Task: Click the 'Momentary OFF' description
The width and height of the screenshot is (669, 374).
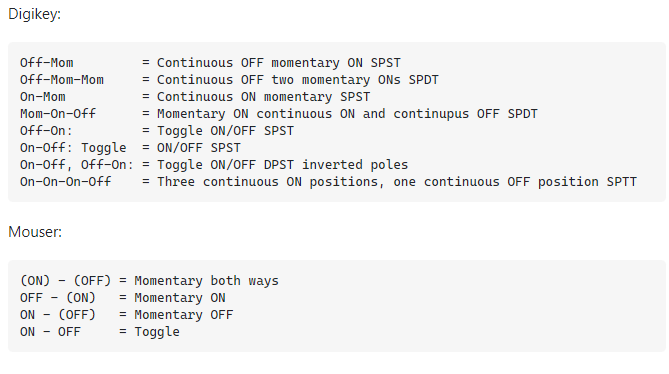Action: point(184,315)
